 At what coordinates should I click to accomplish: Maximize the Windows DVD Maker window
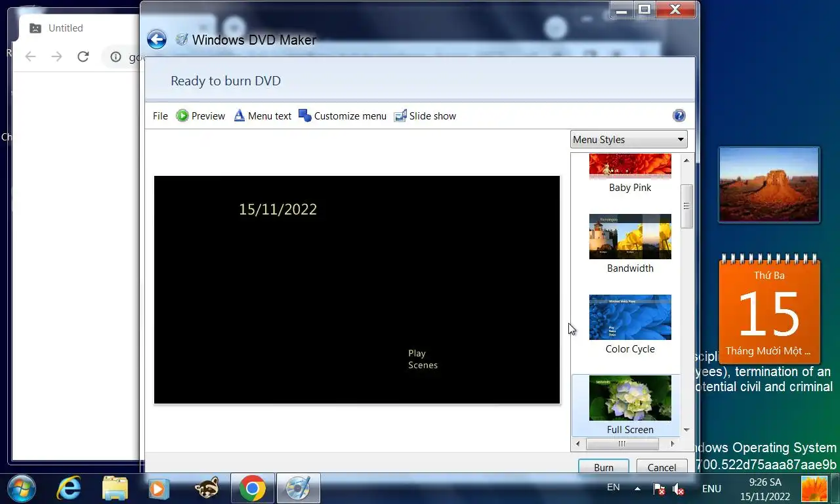pyautogui.click(x=644, y=9)
